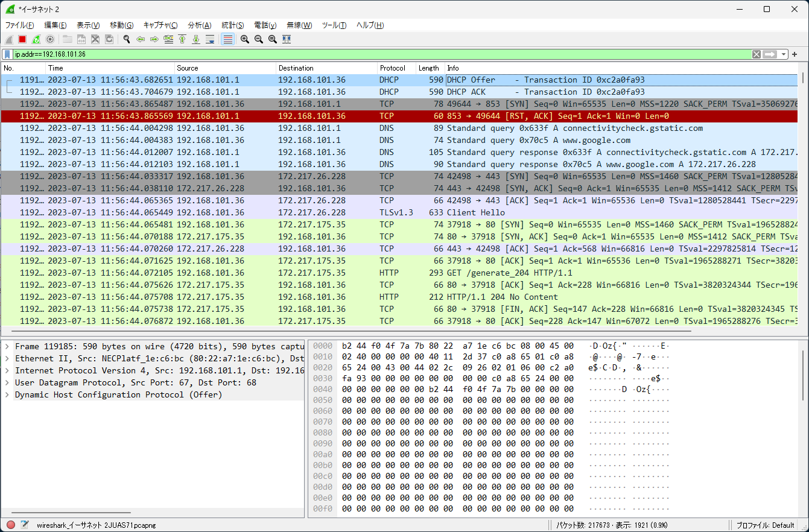The width and height of the screenshot is (809, 532).
Task: Open the display filter history dropdown
Action: coord(782,54)
